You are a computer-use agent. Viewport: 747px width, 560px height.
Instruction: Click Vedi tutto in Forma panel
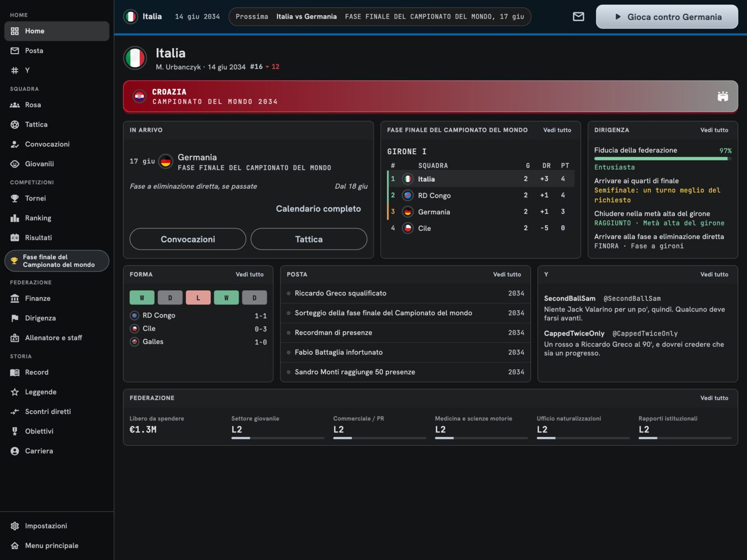(250, 275)
